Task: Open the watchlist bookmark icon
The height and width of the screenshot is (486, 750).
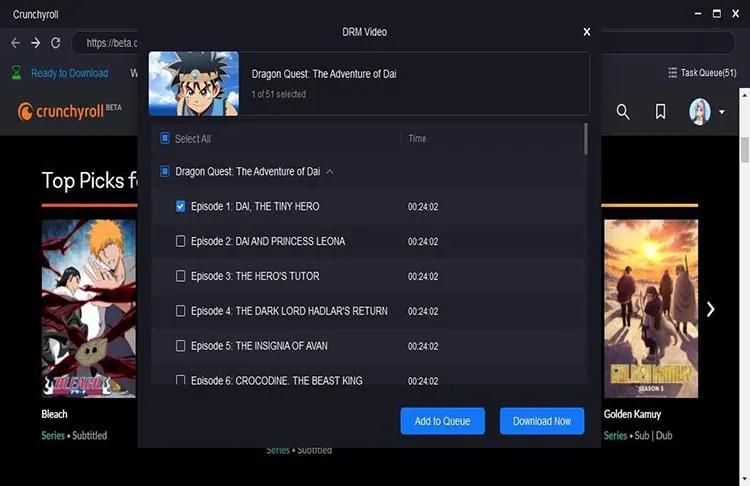Action: click(660, 112)
